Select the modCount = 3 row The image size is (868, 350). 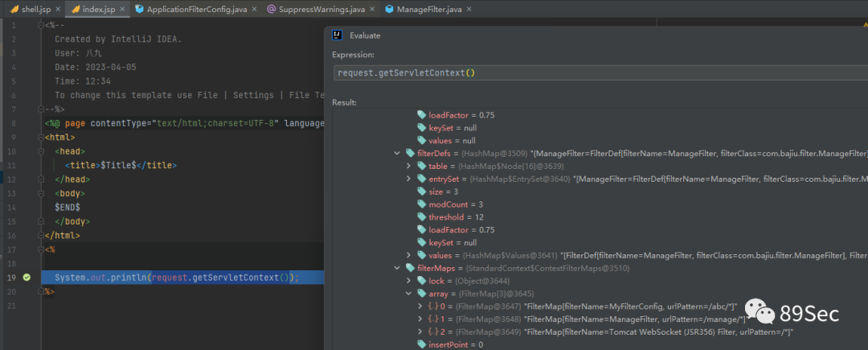click(600, 204)
